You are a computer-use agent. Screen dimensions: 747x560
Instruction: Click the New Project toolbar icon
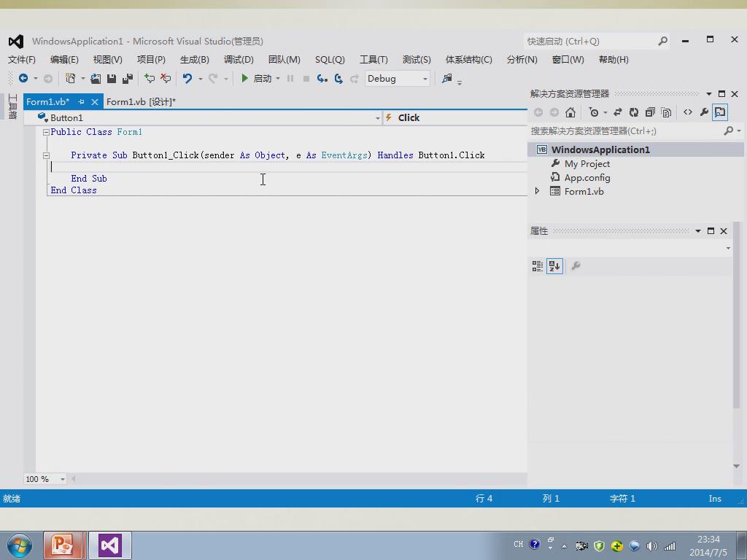71,78
